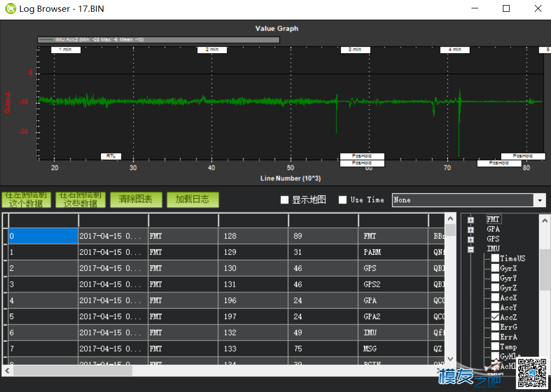Click the plot-on-left button (在左侧绘制这个数据)

pos(26,200)
